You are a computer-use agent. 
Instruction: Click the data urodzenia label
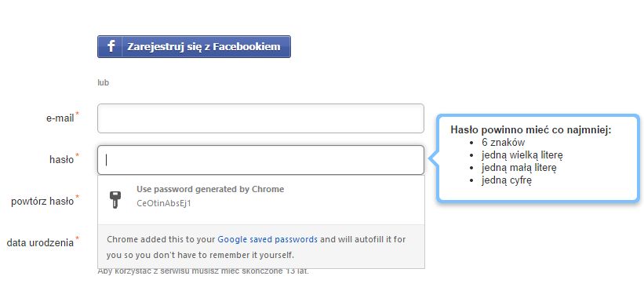(40, 242)
